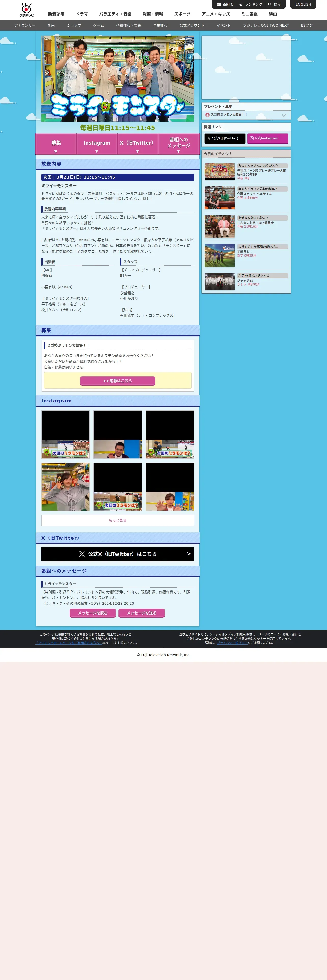The width and height of the screenshot is (327, 980).
Task: Open ジャッジ12 program thumbnail
Action: (219, 282)
